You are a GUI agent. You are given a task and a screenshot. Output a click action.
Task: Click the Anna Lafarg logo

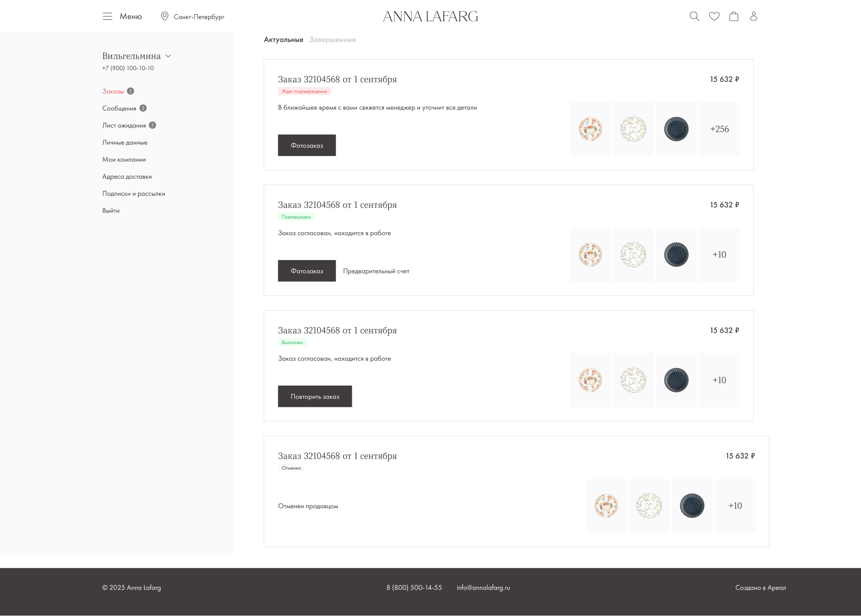430,17
